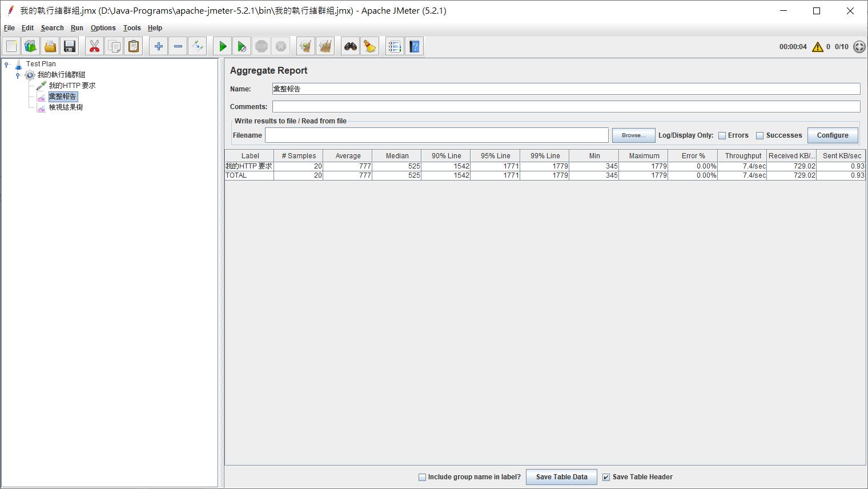This screenshot has height=489, width=868.
Task: Uncheck Save Table Header checkbox
Action: (x=606, y=477)
